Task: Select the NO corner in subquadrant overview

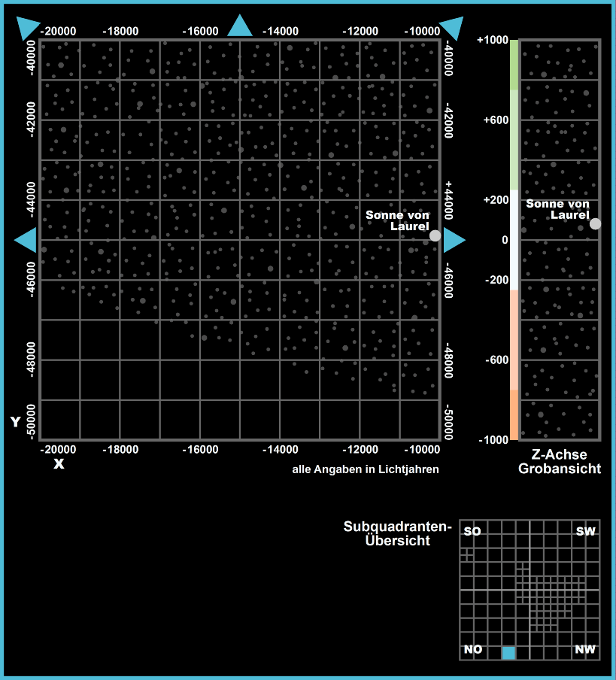Action: (473, 649)
